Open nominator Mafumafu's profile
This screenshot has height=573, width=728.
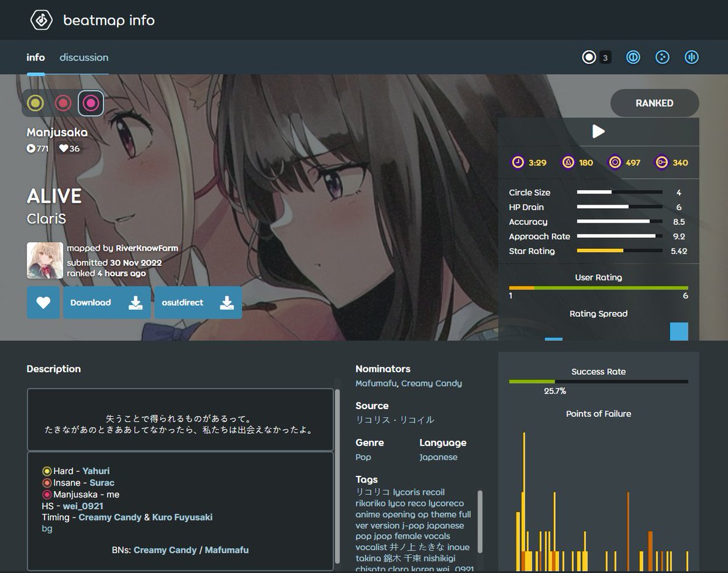(376, 383)
